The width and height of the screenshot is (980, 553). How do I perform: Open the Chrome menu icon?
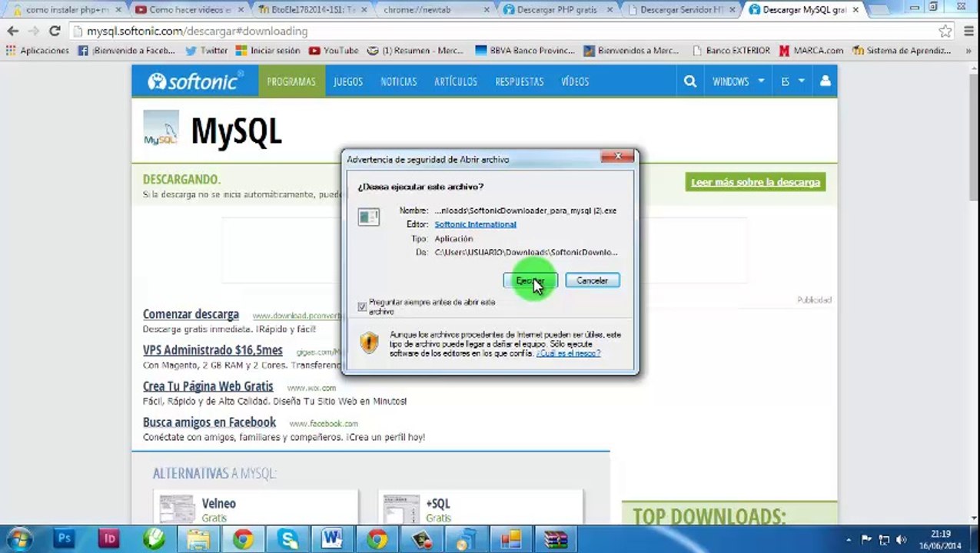967,31
